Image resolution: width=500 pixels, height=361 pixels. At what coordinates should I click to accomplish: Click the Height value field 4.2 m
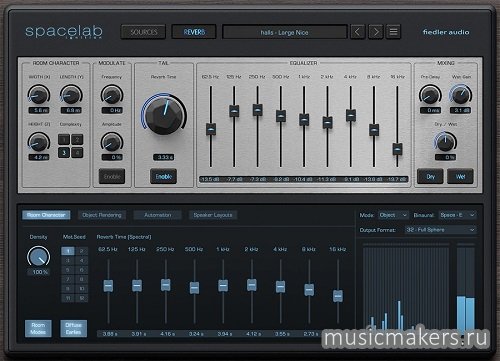pos(39,157)
